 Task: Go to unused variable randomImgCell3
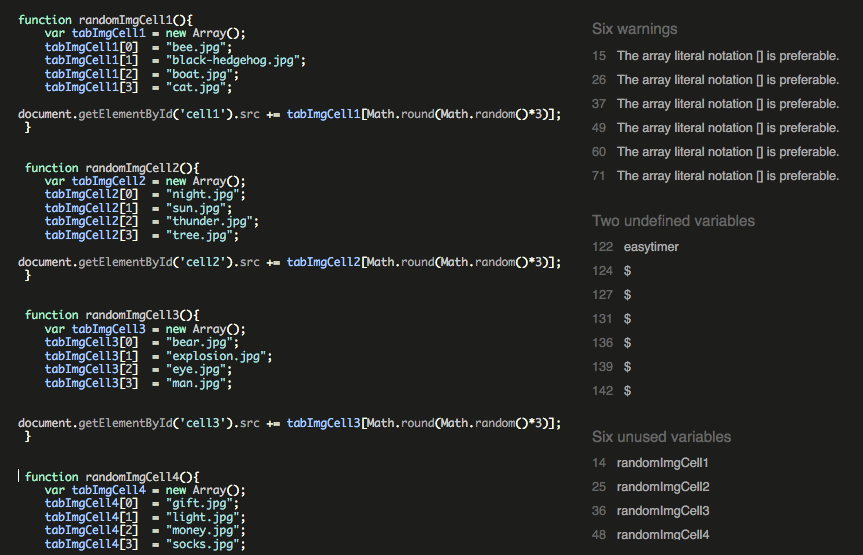651,511
